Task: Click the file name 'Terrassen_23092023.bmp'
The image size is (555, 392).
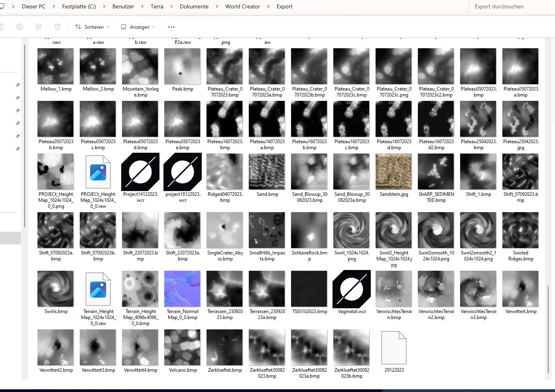Action: (225, 315)
